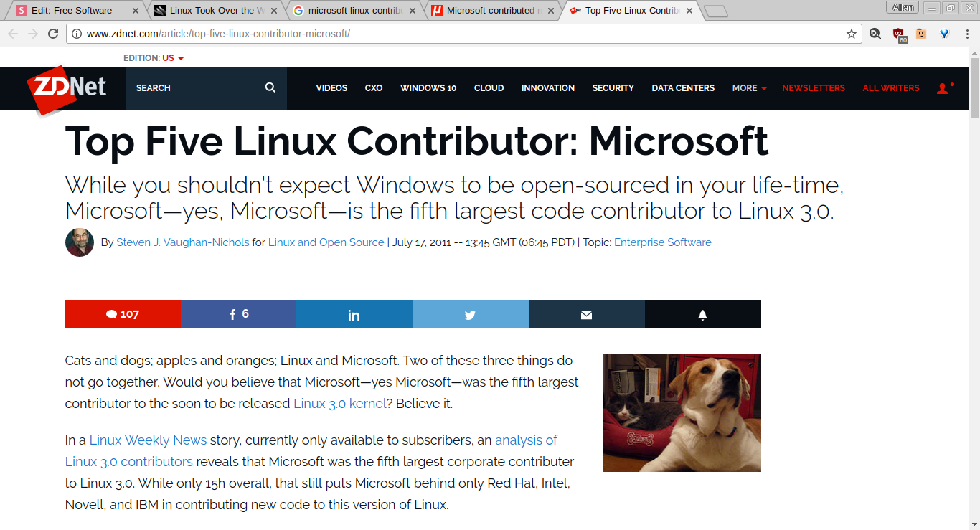
Task: Expand the MORE navigation dropdown
Action: coord(750,88)
